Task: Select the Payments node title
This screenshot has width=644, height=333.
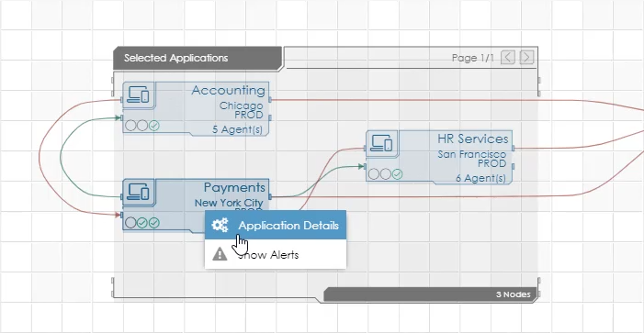Action: click(234, 187)
